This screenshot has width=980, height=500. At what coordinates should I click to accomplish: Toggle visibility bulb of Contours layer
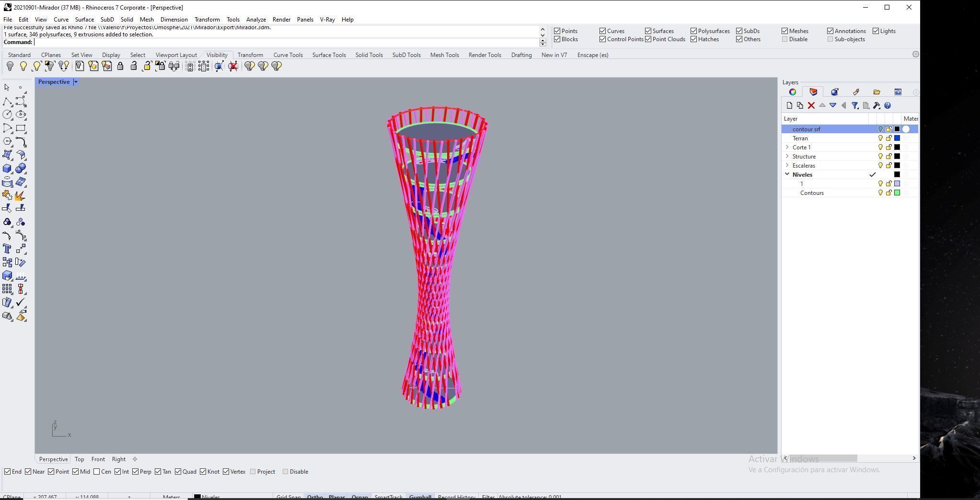click(x=880, y=193)
